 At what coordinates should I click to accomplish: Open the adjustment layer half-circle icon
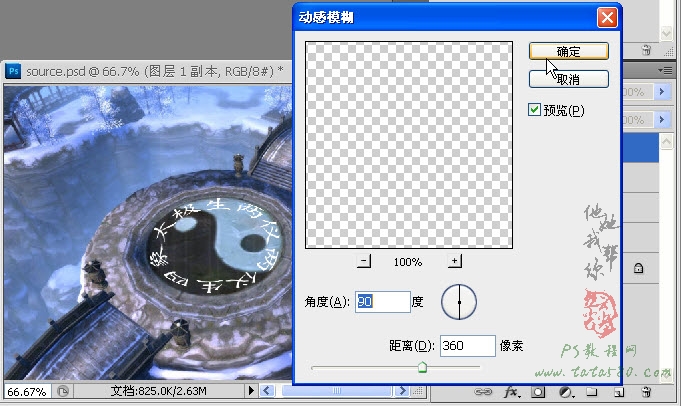coord(565,392)
